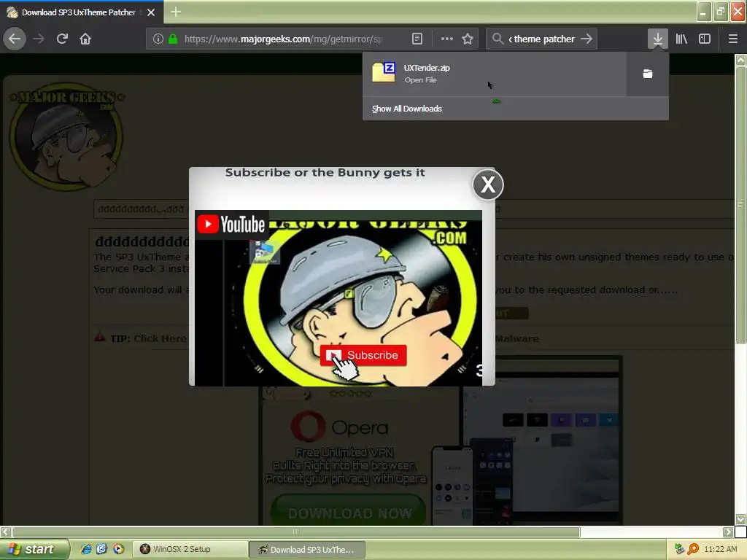Viewport: 747px width, 560px height.
Task: Launch Internet Explorer from quick launch
Action: click(x=86, y=549)
